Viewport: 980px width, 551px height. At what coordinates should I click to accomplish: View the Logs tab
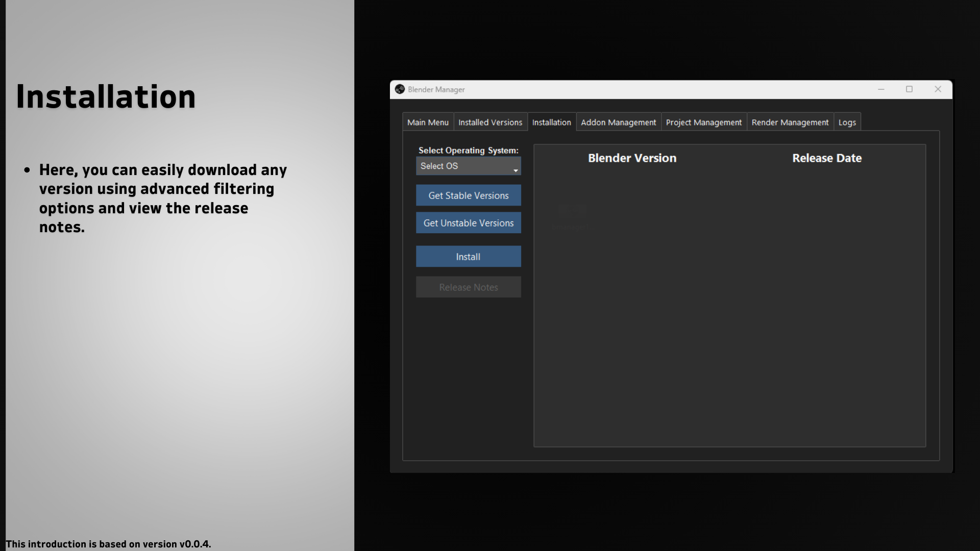847,122
